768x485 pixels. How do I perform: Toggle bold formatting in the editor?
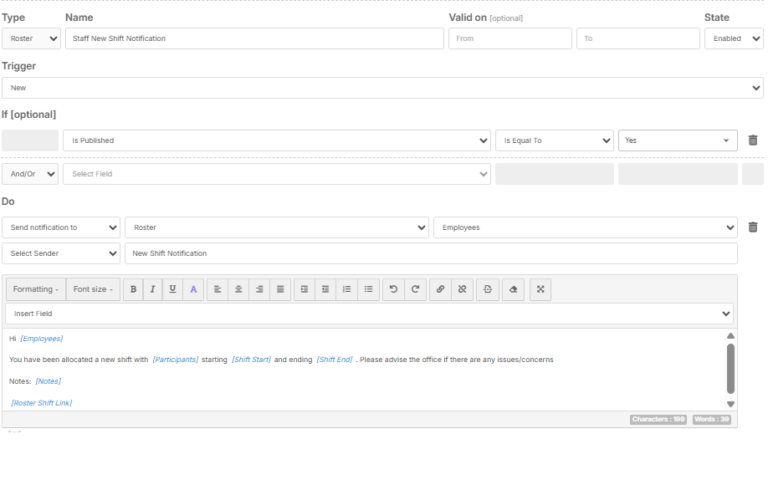(133, 289)
